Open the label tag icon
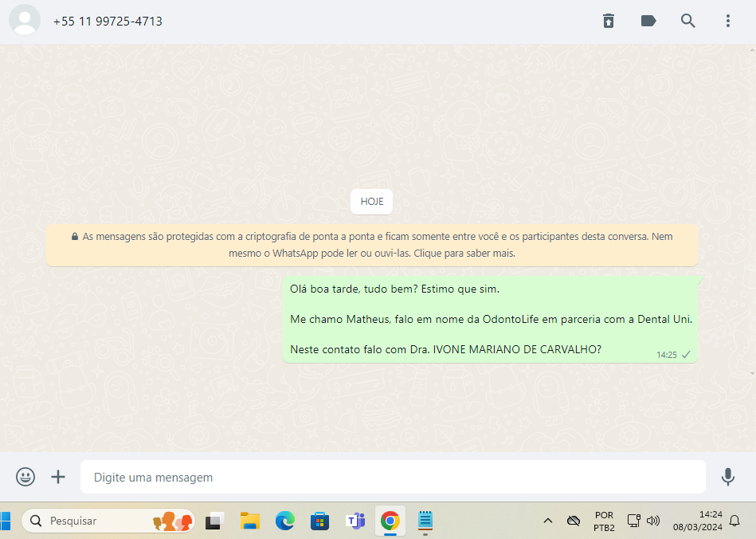The width and height of the screenshot is (756, 539). tap(648, 21)
